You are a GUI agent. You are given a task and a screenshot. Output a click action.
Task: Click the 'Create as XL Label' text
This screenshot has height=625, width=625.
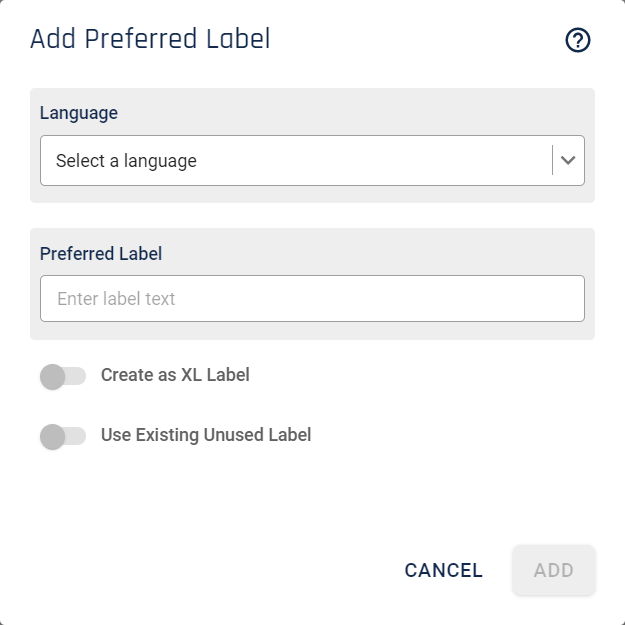click(x=175, y=375)
